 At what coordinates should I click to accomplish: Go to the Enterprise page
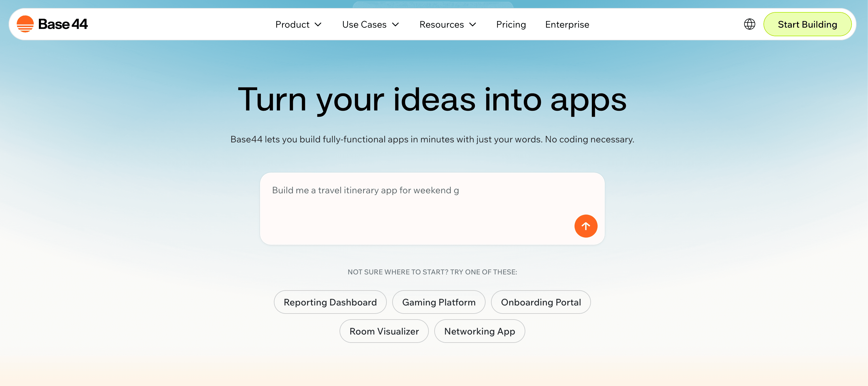click(x=567, y=24)
